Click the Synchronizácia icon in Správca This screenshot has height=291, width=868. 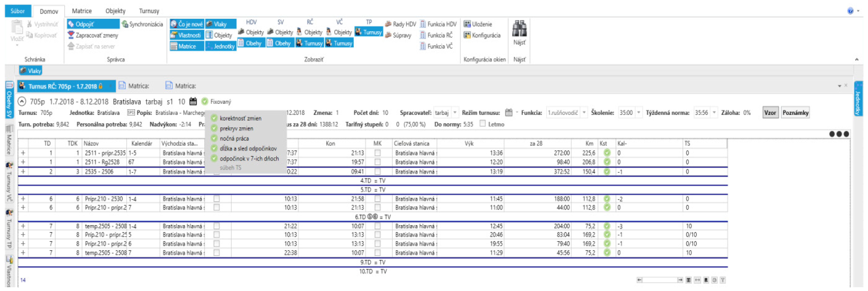pyautogui.click(x=125, y=24)
